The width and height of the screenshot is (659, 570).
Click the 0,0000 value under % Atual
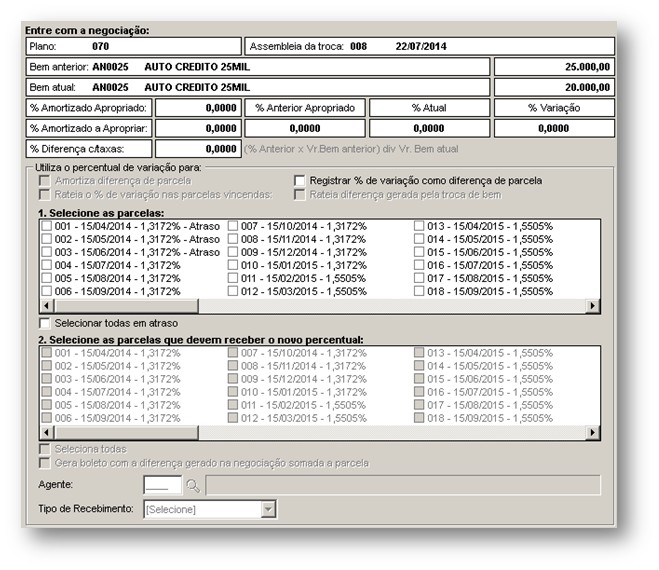[430, 129]
